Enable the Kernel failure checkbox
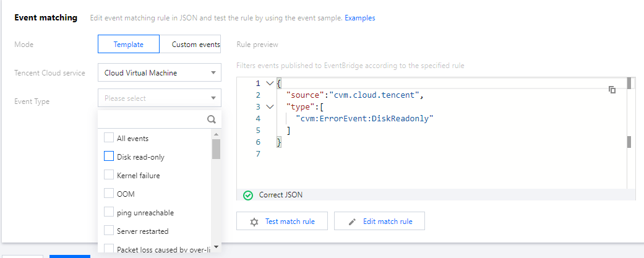 (x=109, y=175)
